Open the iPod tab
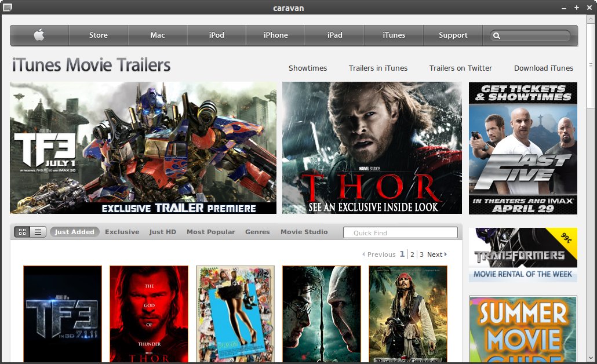 [x=216, y=35]
